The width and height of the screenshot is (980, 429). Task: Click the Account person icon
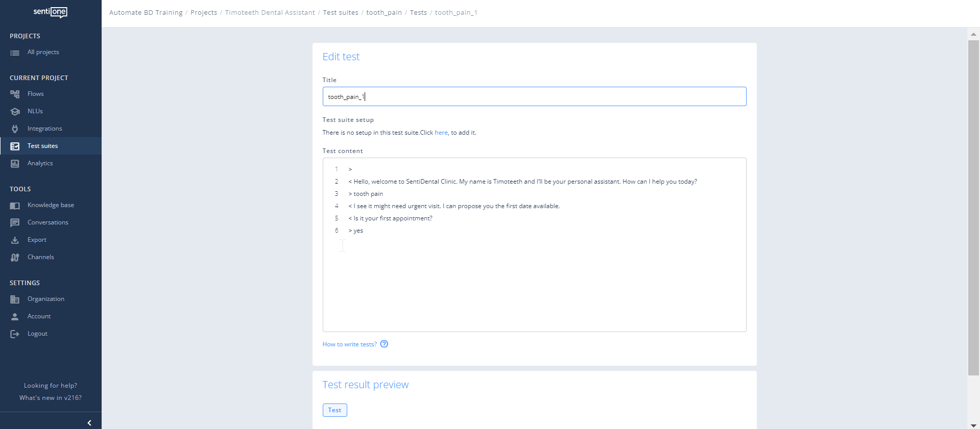tap(15, 317)
